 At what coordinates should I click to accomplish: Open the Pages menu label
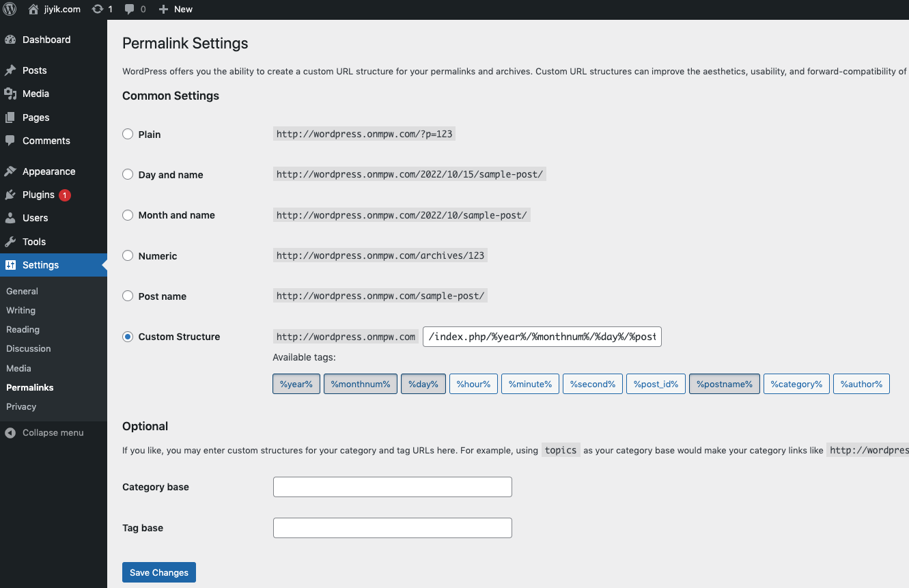pos(36,117)
